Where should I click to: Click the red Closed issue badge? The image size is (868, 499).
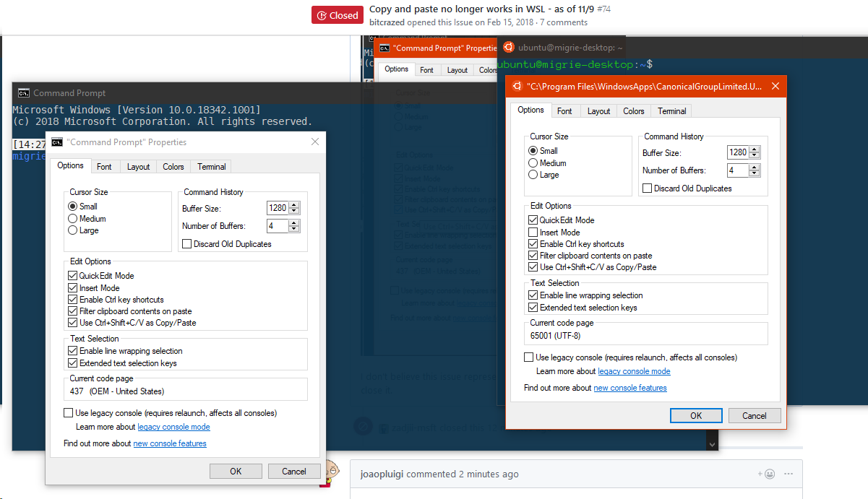coord(337,15)
